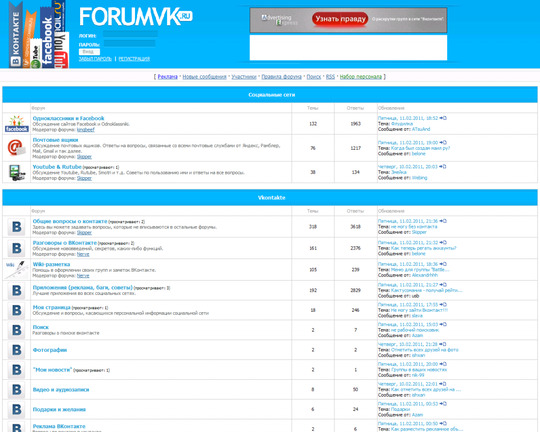Open the Фотографии forum

point(50,350)
